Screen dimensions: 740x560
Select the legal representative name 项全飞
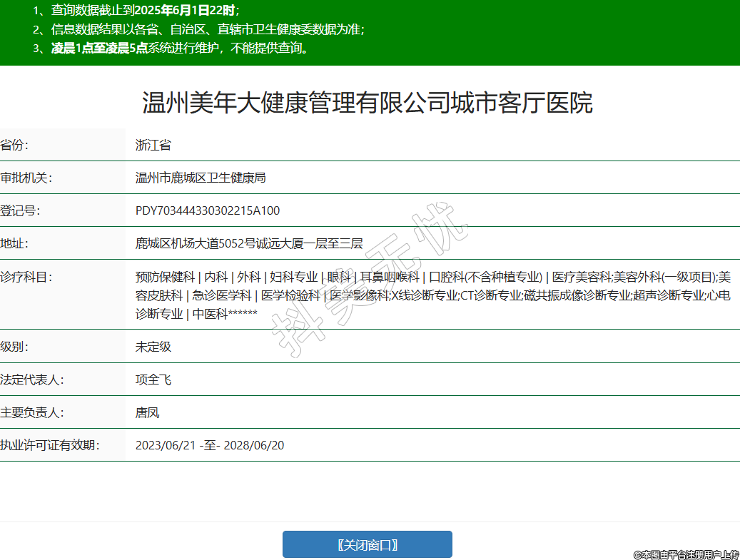153,380
